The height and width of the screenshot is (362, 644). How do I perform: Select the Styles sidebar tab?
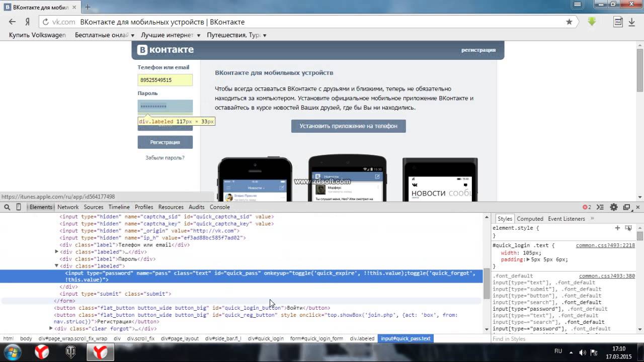505,219
